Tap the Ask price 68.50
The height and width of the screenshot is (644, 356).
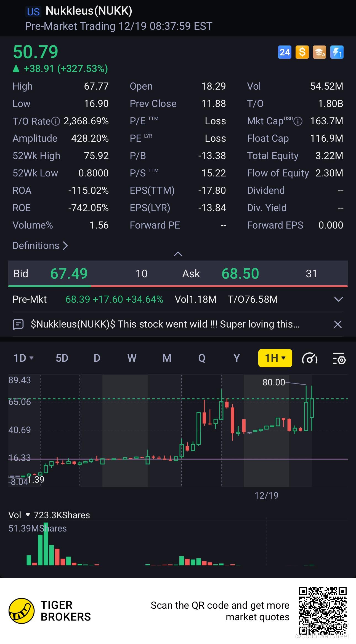coord(240,273)
